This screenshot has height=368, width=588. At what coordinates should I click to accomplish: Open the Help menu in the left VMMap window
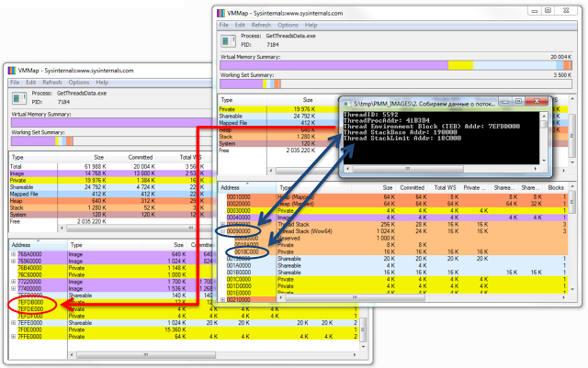coord(102,83)
